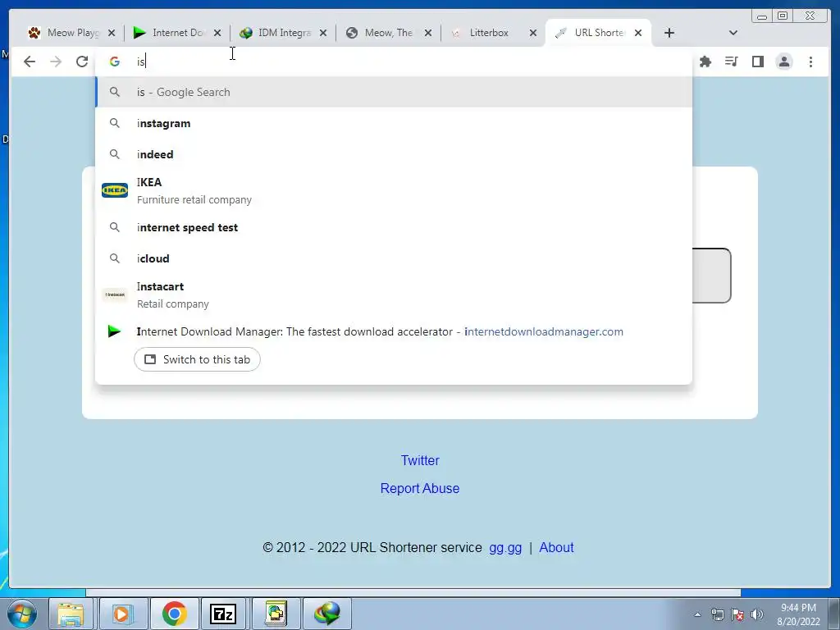Select the IKEA furniture company suggestion

(x=394, y=190)
